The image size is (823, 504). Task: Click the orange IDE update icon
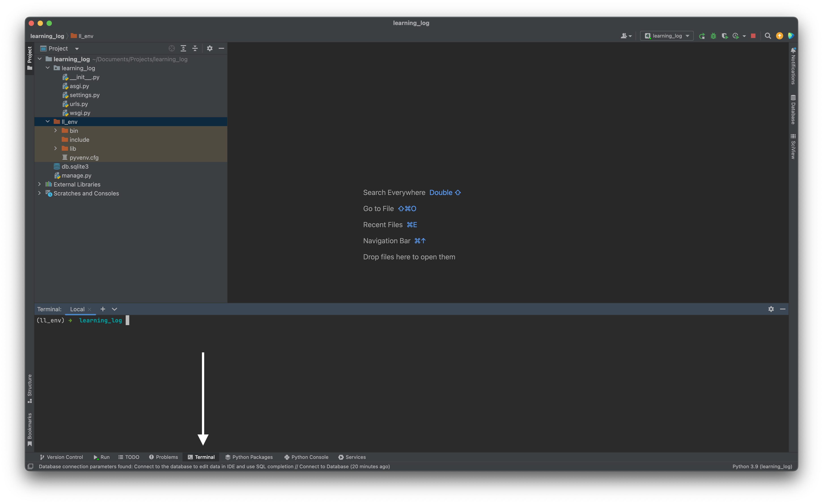779,36
